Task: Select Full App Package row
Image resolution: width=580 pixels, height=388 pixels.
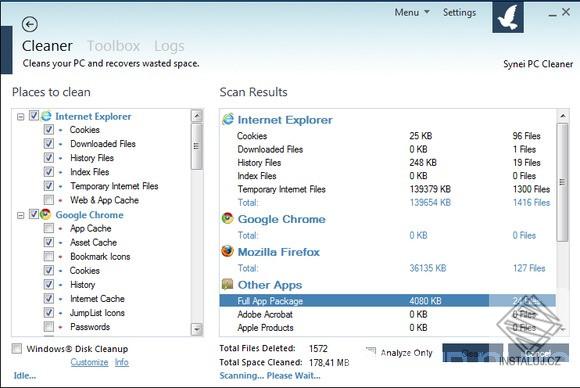Action: 387,301
